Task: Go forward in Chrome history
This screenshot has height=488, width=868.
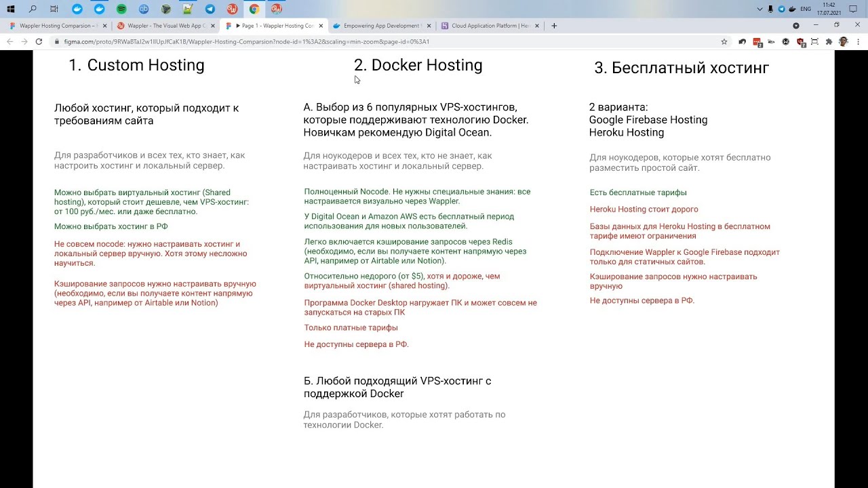Action: (24, 41)
